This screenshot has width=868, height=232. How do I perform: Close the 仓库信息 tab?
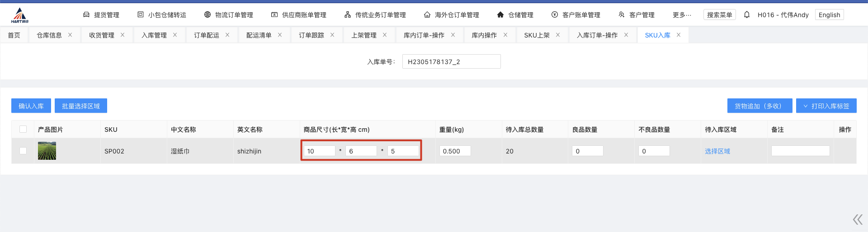[70, 35]
